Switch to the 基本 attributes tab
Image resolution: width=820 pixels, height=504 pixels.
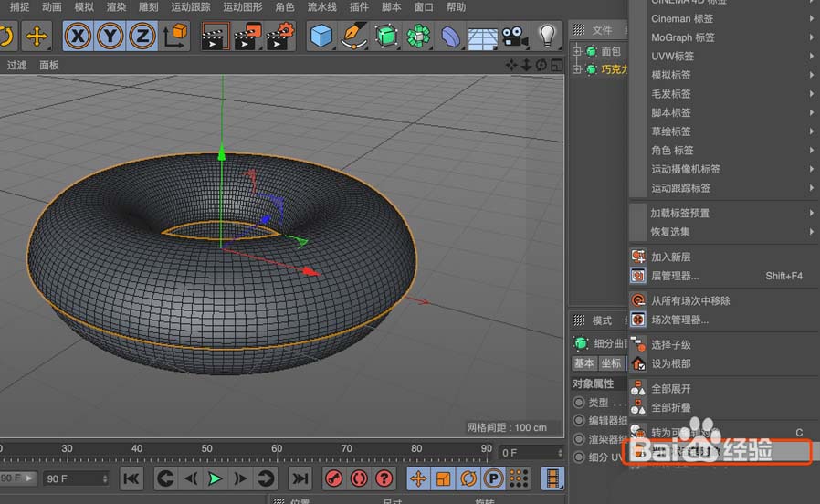583,363
